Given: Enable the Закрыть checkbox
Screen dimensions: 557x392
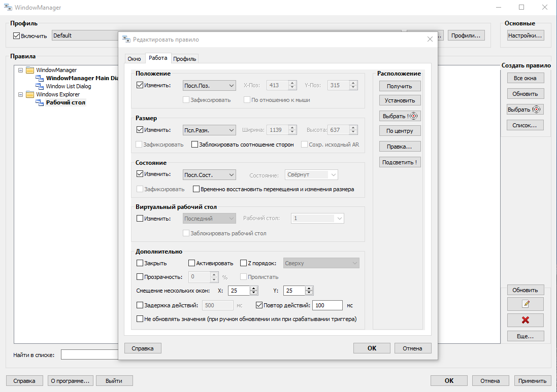Looking at the screenshot, I should 140,263.
